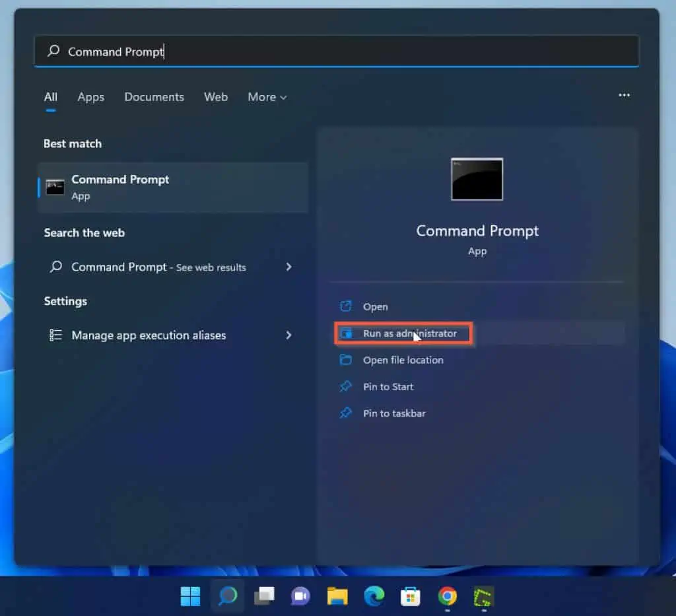Open File Explorer from the taskbar
The image size is (676, 616).
pos(337,596)
